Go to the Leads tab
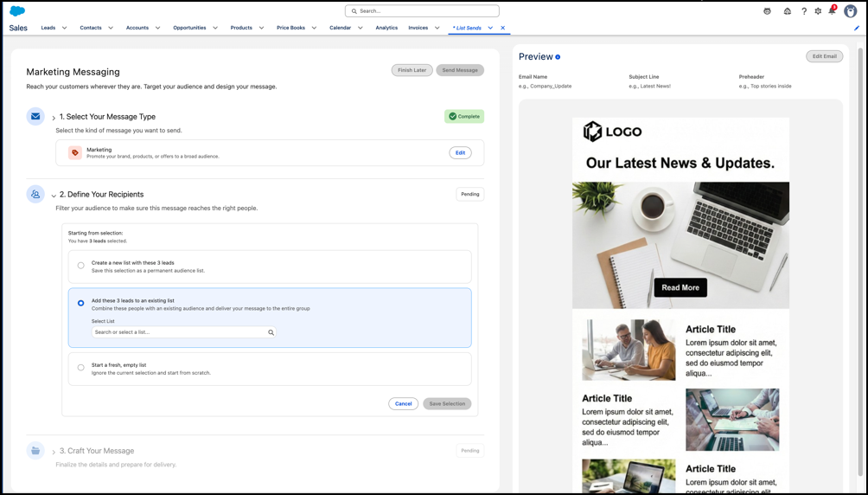Image resolution: width=868 pixels, height=495 pixels. click(x=48, y=28)
